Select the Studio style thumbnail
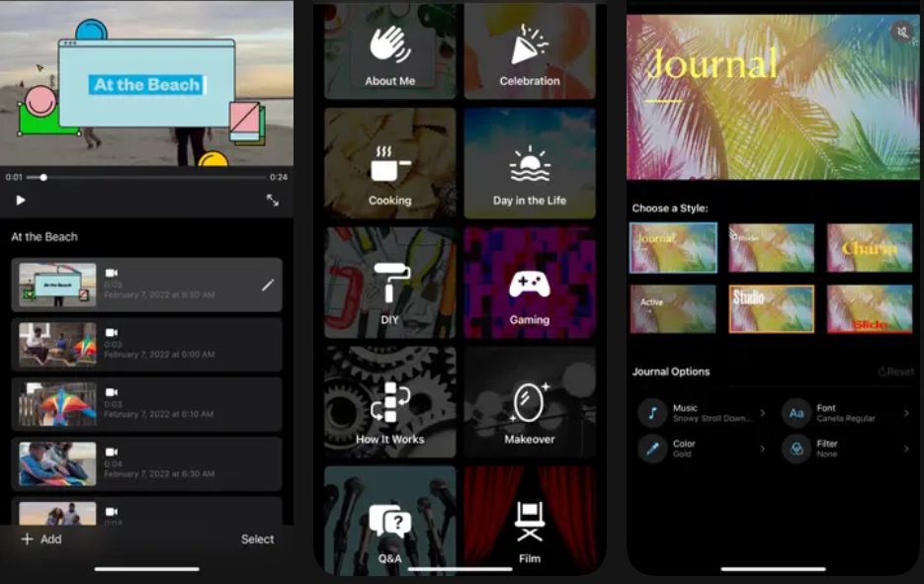The image size is (924, 584). (x=772, y=308)
